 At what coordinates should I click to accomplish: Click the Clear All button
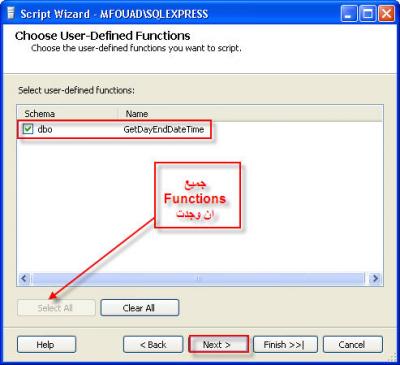click(x=139, y=308)
